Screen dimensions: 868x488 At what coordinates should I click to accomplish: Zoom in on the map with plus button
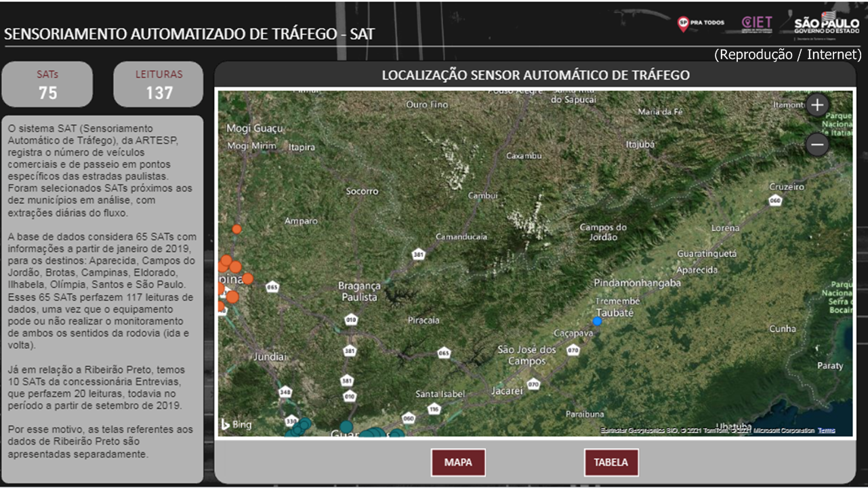click(x=818, y=105)
